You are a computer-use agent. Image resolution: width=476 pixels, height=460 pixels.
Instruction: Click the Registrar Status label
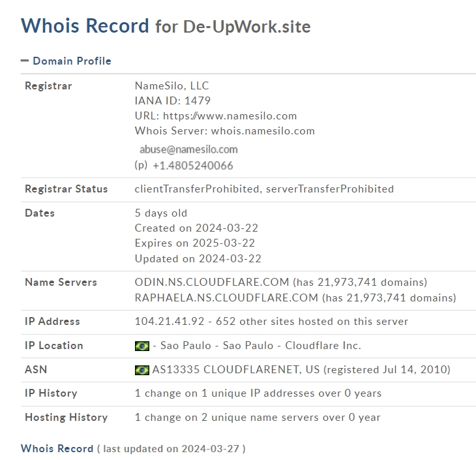click(x=66, y=189)
